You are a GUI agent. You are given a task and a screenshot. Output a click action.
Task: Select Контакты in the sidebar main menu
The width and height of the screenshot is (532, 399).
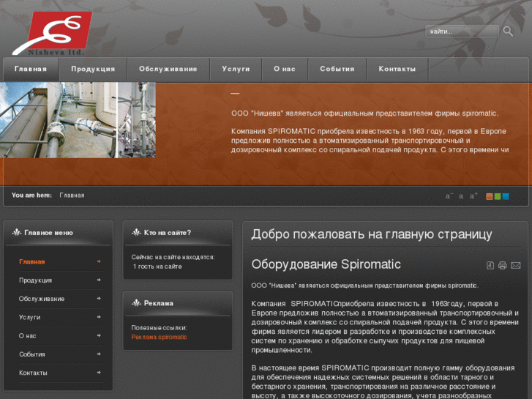(x=33, y=373)
